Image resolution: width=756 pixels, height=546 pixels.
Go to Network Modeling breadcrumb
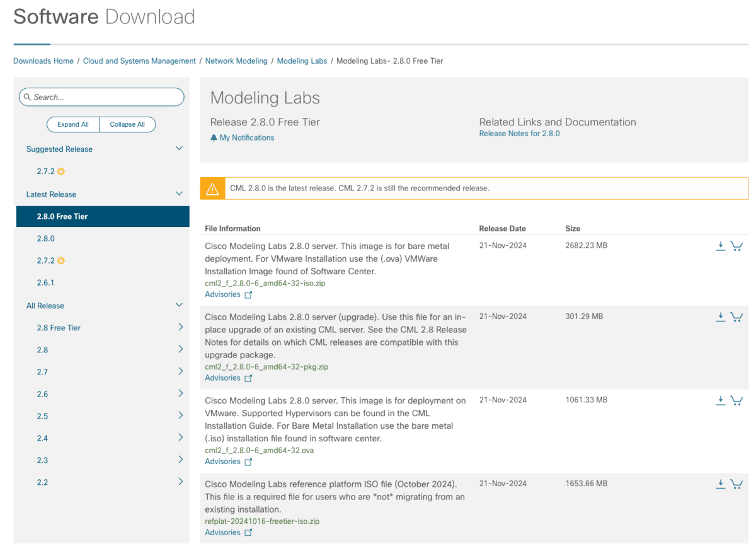pyautogui.click(x=236, y=61)
